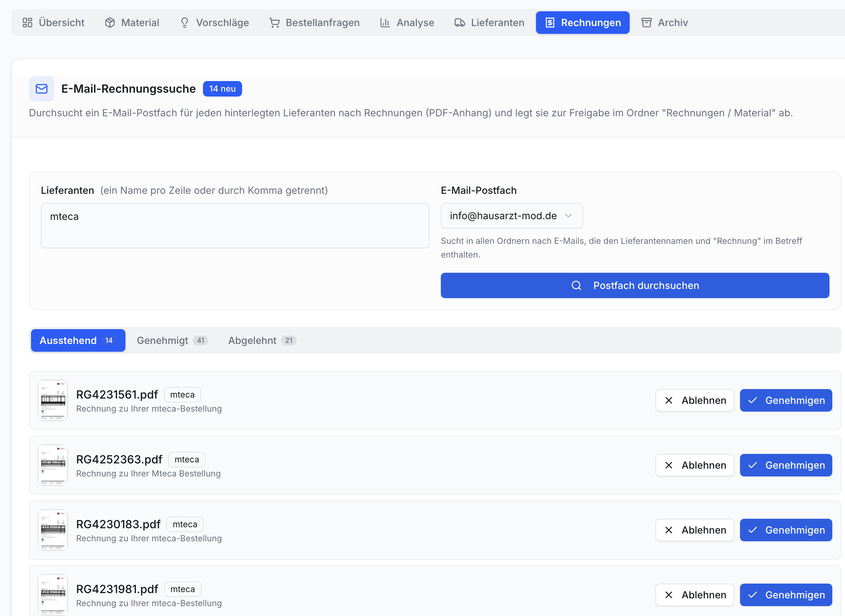The width and height of the screenshot is (845, 616).
Task: Click the mteca tag on RG4231561.pdf
Action: 182,395
